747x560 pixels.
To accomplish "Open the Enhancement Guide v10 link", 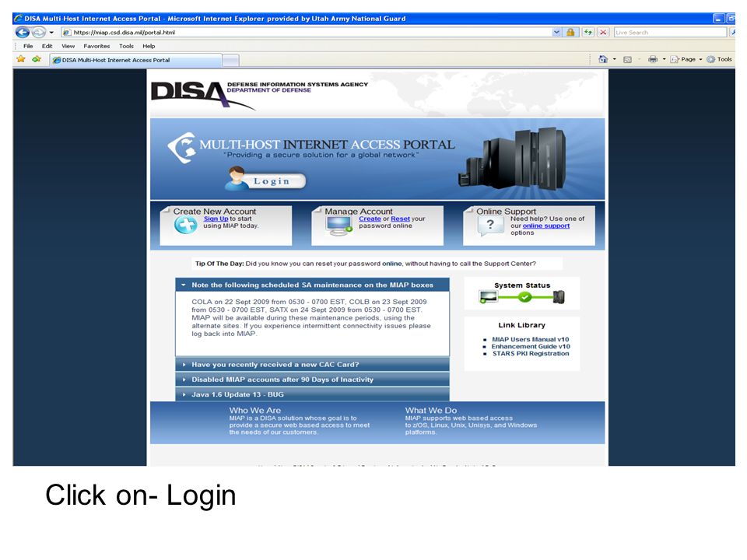I will click(531, 347).
